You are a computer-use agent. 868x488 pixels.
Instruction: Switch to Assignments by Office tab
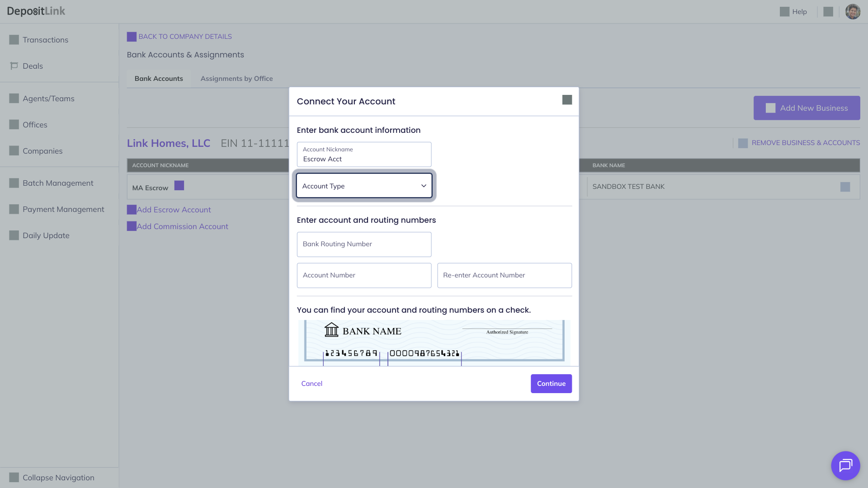coord(236,79)
